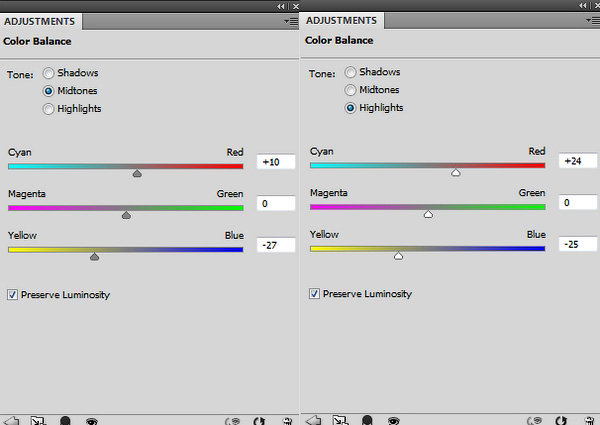Reset adjustment defaults in right panel
Image resolution: width=600 pixels, height=425 pixels.
(561, 420)
